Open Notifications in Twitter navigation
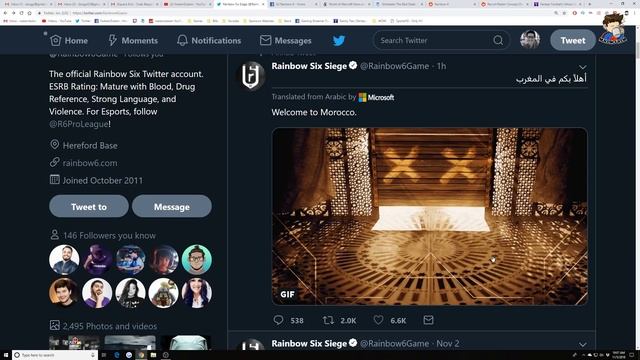 [209, 40]
